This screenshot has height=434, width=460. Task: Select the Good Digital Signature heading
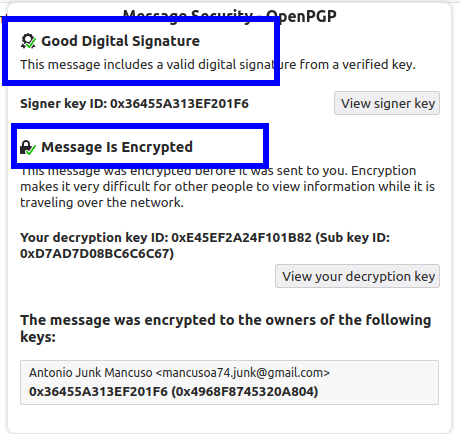pyautogui.click(x=120, y=41)
